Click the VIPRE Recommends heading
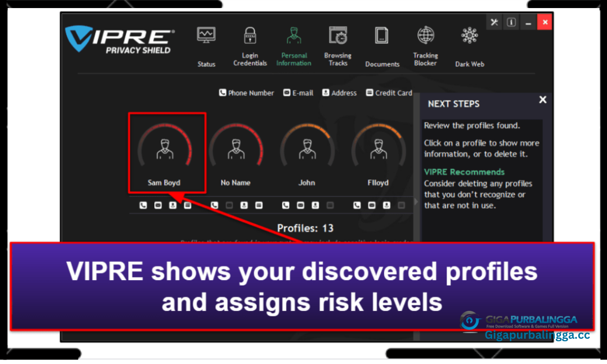This screenshot has height=364, width=607. click(464, 172)
